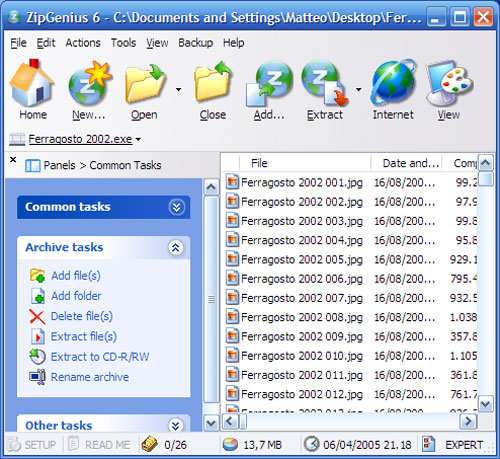The height and width of the screenshot is (459, 500).
Task: Click the file list scroll left arrow
Action: [x=230, y=421]
